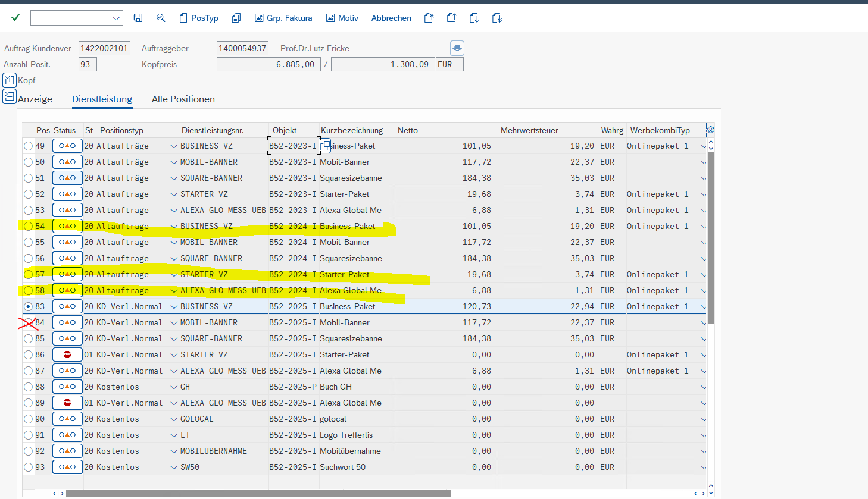Click the Save diskette icon
The image size is (868, 499).
[138, 18]
